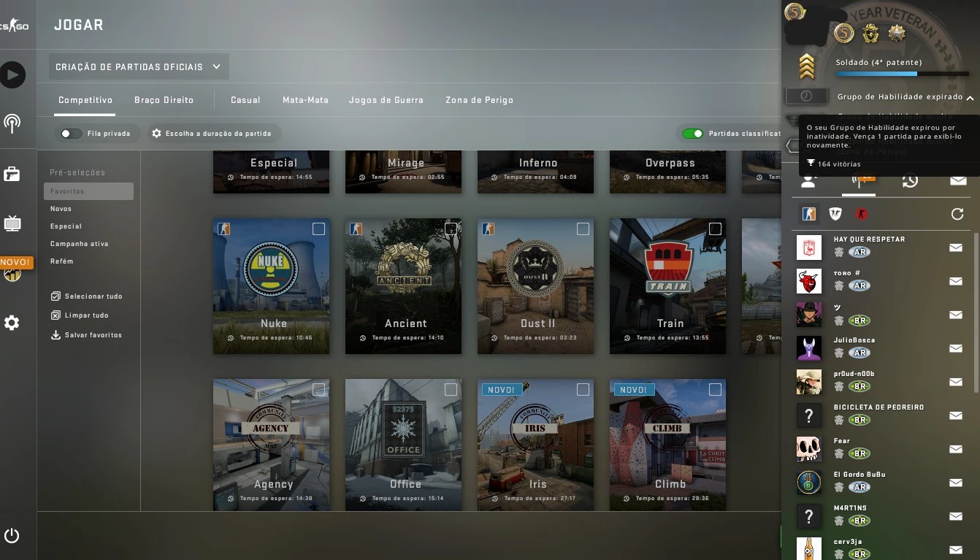Open the CRIAÇÃO DE PARTIDAS OFICIAIS dropdown
This screenshot has height=560, width=980.
tap(138, 66)
